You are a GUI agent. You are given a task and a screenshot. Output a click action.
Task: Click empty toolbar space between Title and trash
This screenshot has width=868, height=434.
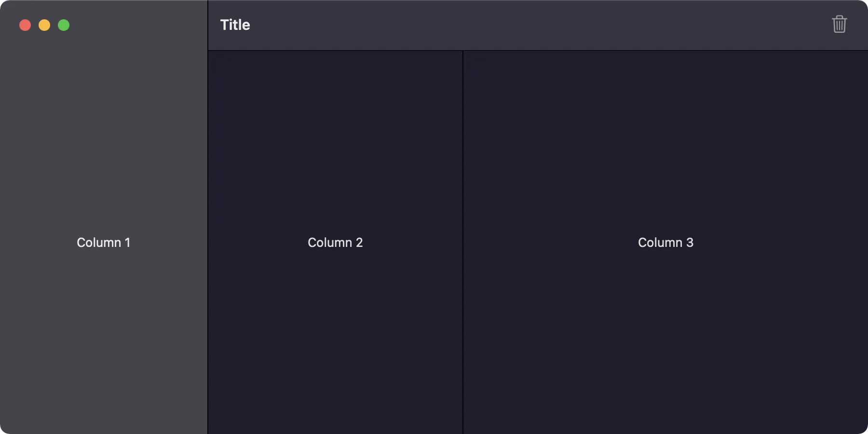(x=530, y=25)
